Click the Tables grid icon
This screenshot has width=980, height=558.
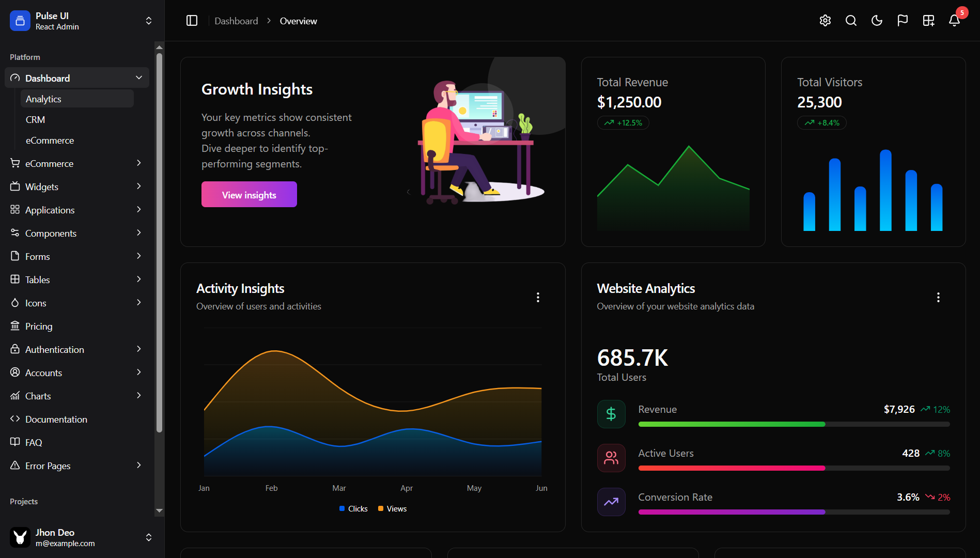click(x=15, y=279)
